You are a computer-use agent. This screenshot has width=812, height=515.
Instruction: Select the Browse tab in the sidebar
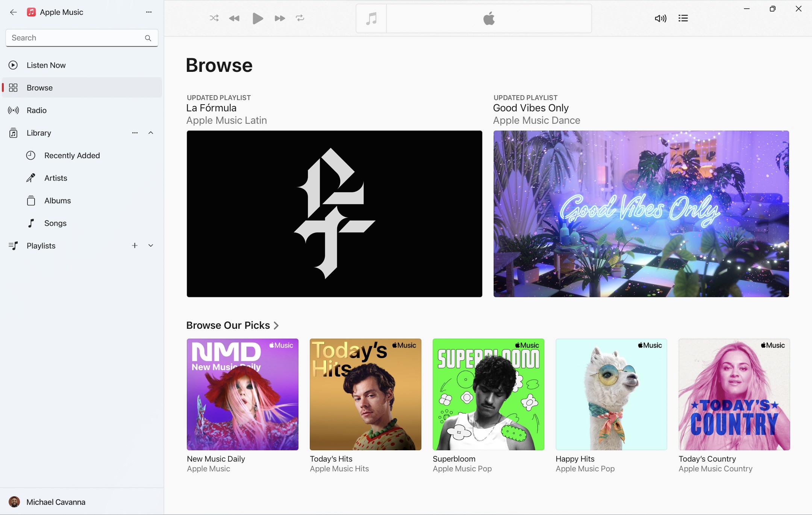39,87
